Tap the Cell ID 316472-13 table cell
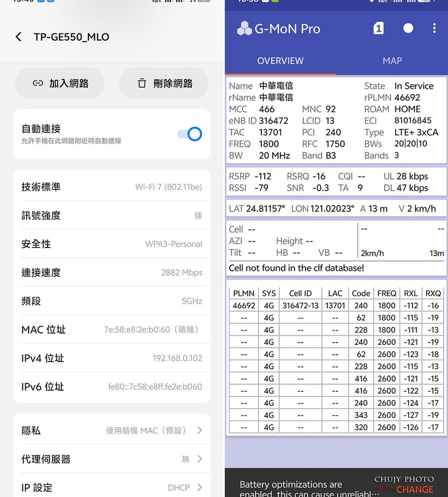The height and width of the screenshot is (497, 448). [x=300, y=305]
